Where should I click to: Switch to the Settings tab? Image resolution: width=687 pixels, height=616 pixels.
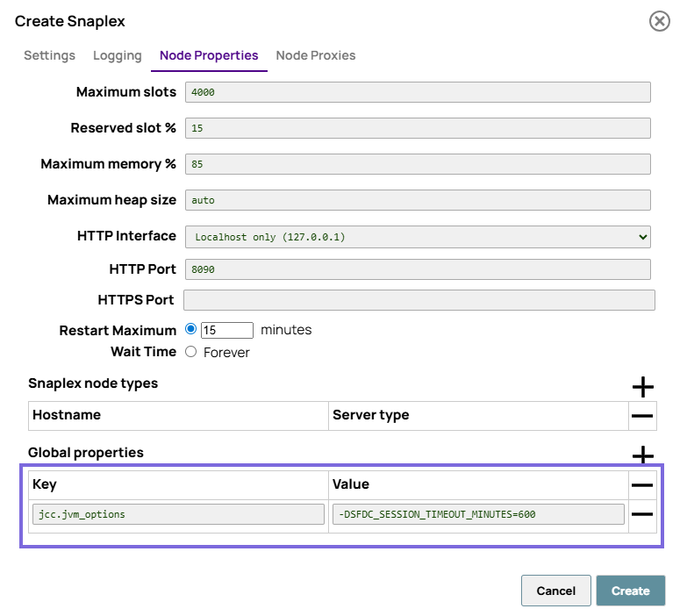pyautogui.click(x=49, y=55)
